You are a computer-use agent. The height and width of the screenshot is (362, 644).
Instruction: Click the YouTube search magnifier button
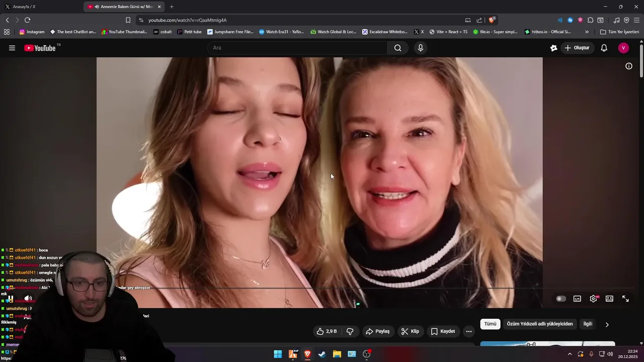tap(397, 48)
